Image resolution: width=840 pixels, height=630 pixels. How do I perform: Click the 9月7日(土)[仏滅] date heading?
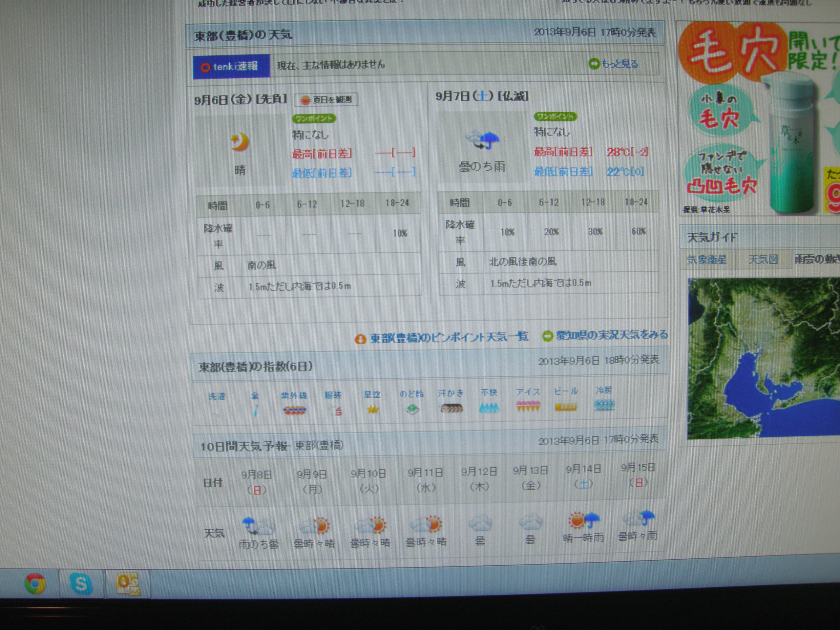pyautogui.click(x=482, y=96)
